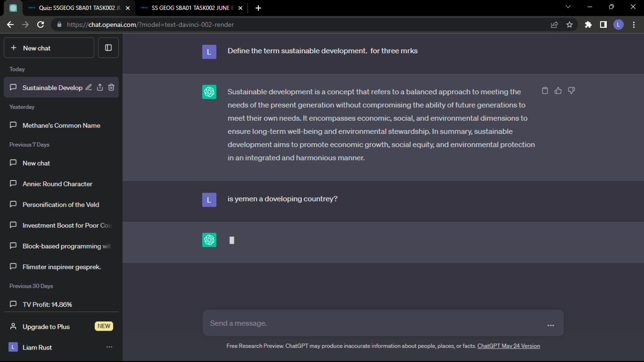The image size is (644, 362).
Task: Click the ChatGPT avatar beside the first response
Action: click(x=209, y=92)
